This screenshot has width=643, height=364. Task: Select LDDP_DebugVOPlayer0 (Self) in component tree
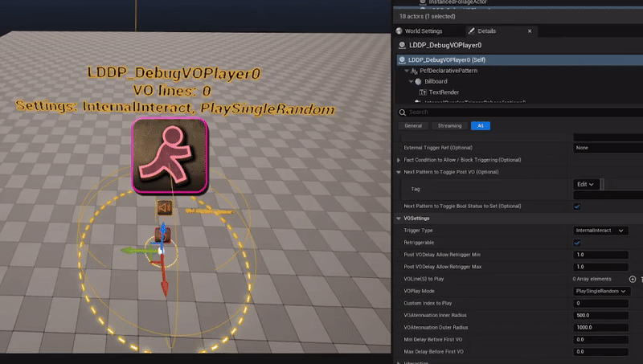(520, 60)
